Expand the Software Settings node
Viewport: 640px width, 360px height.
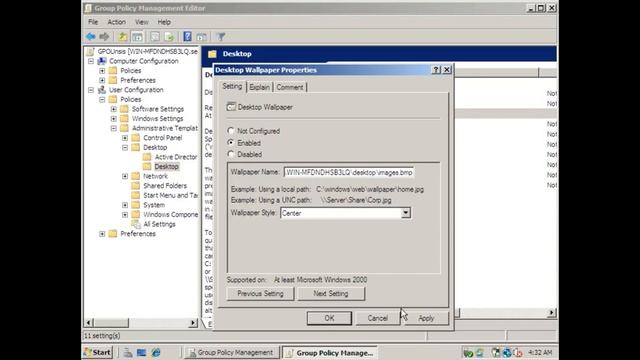point(114,109)
